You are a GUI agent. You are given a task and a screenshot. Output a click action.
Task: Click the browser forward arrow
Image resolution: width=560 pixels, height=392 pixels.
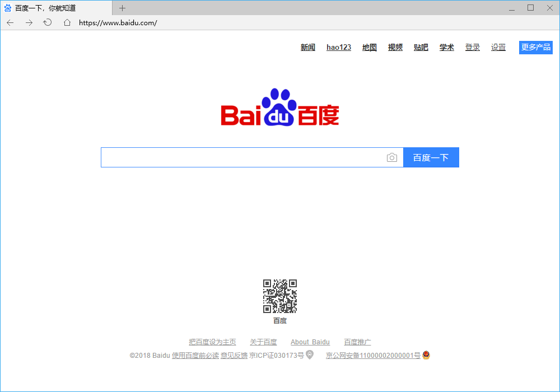pyautogui.click(x=29, y=23)
